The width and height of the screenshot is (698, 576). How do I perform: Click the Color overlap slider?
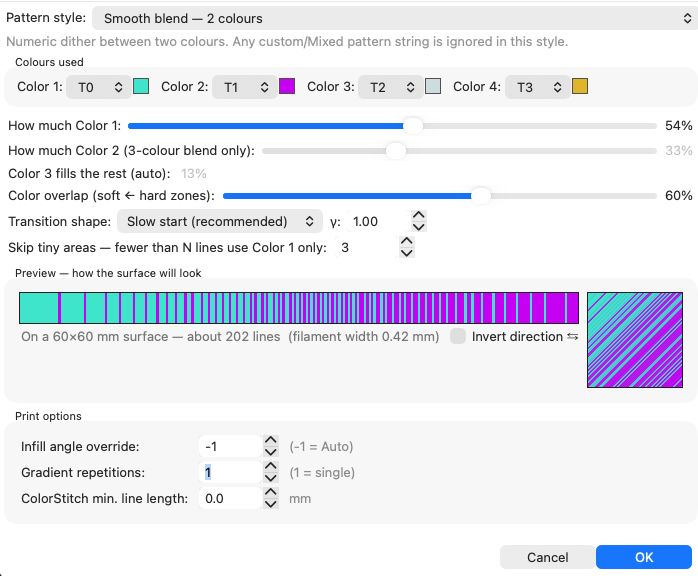440,196
